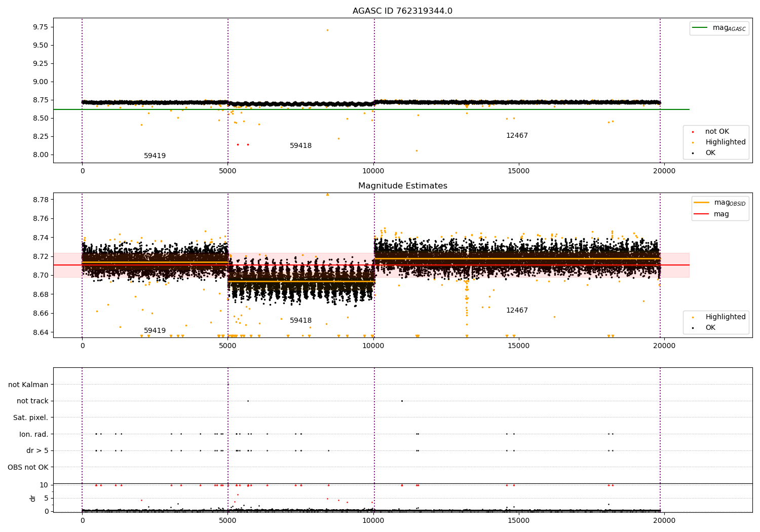The height and width of the screenshot is (532, 760).
Task: Click the rotated 'dr' y-axis label
Action: [x=33, y=498]
